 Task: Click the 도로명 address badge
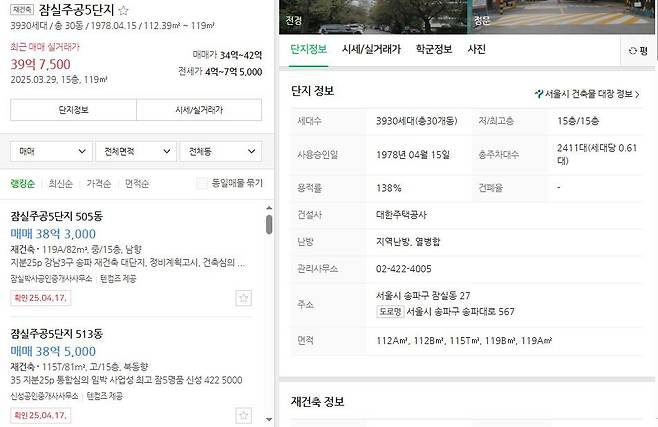(391, 311)
